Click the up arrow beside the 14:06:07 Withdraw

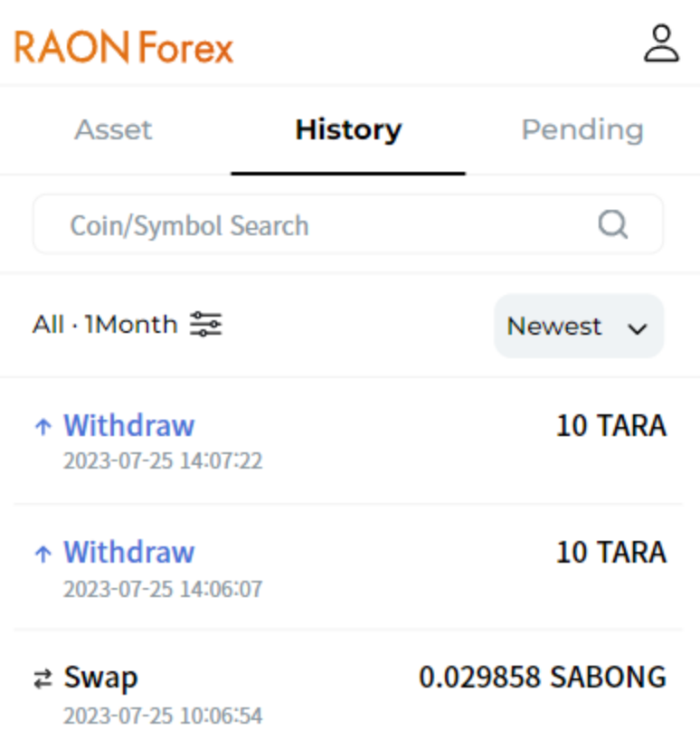pos(43,554)
